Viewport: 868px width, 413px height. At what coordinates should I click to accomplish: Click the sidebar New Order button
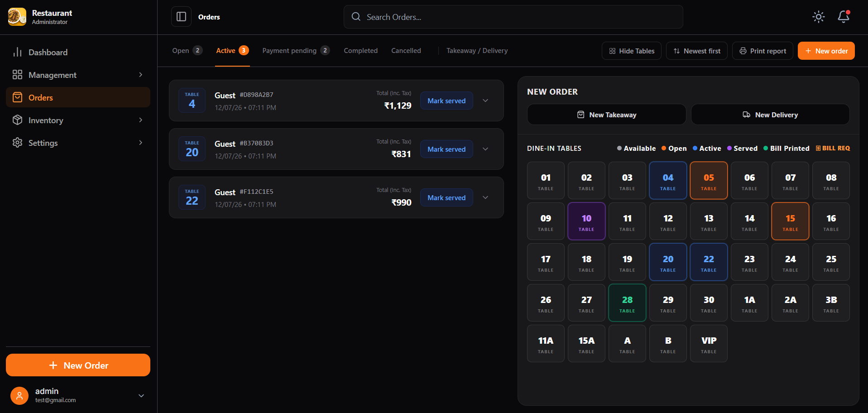pos(78,365)
